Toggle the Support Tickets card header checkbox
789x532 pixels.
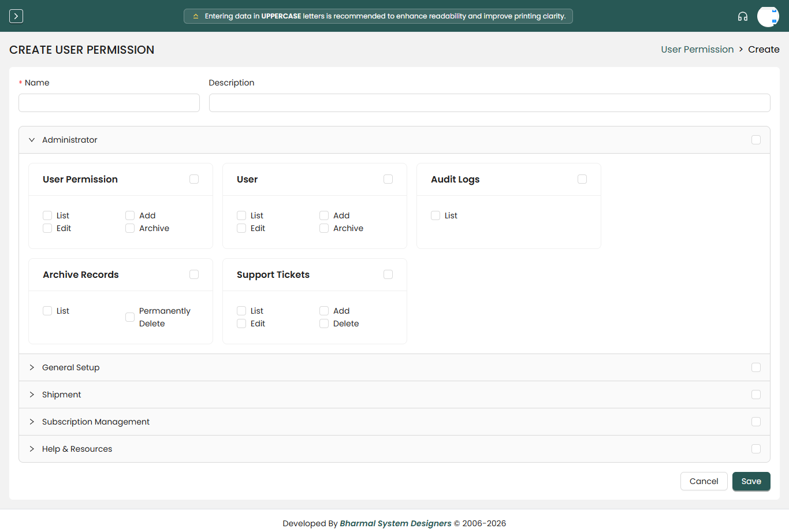click(x=388, y=274)
